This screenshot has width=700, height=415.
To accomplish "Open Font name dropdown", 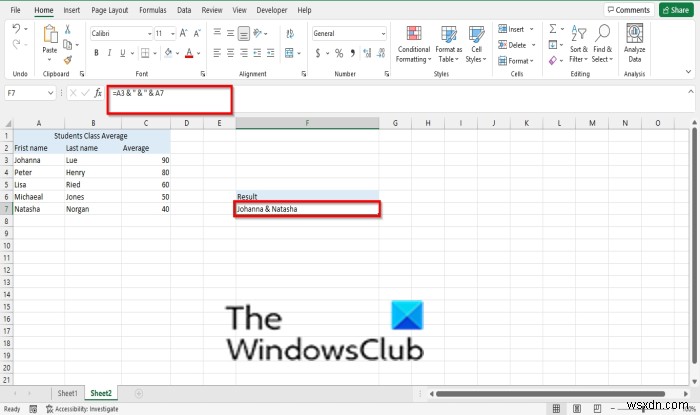I will [x=150, y=33].
